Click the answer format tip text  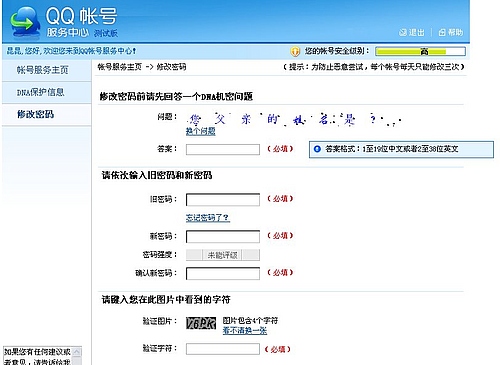[x=392, y=149]
